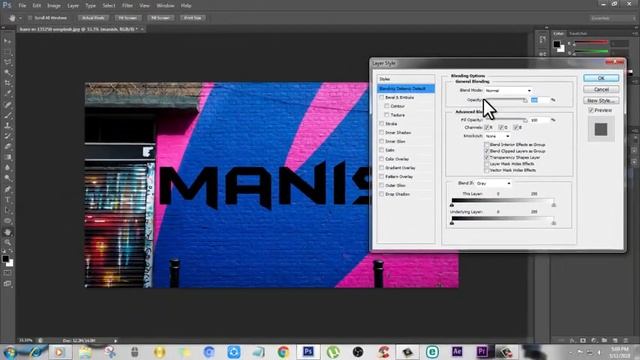
Task: Click This Layer black blend slider handle
Action: 452,204
